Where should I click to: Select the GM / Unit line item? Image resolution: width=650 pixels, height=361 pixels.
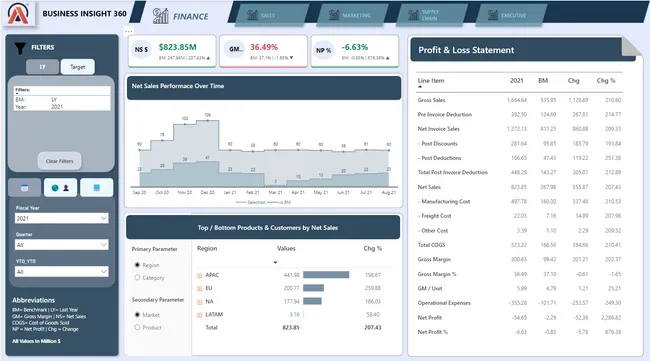(x=430, y=288)
